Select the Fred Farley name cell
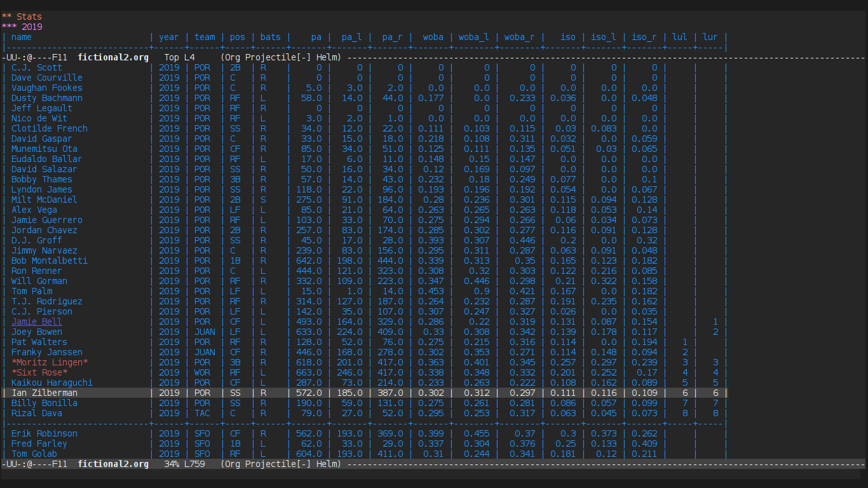Image resolution: width=868 pixels, height=488 pixels. pos(39,444)
